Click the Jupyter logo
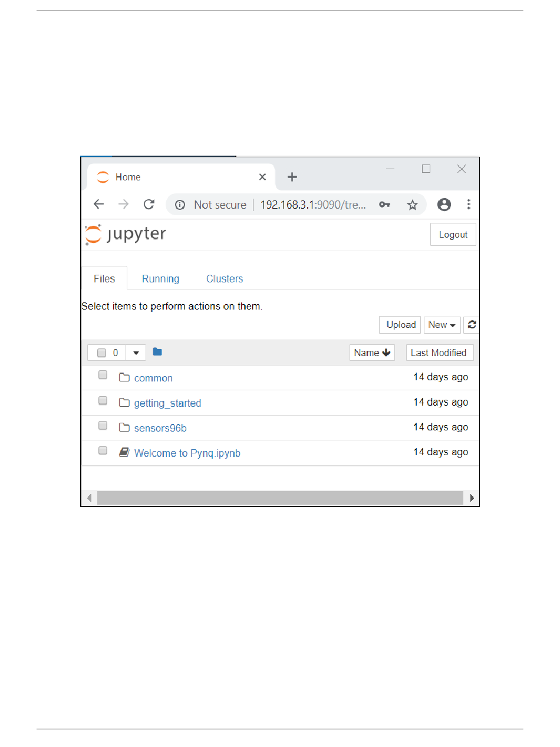The width and height of the screenshot is (560, 747). pyautogui.click(x=126, y=234)
